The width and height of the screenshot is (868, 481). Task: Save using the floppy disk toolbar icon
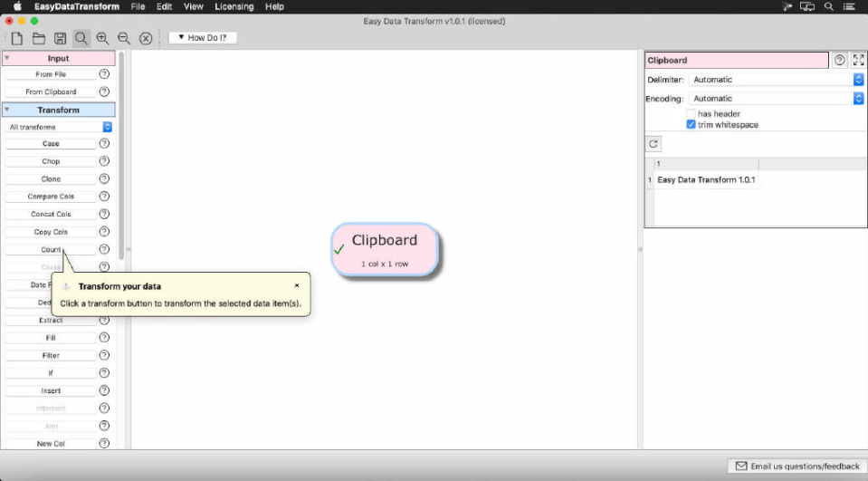pos(60,38)
